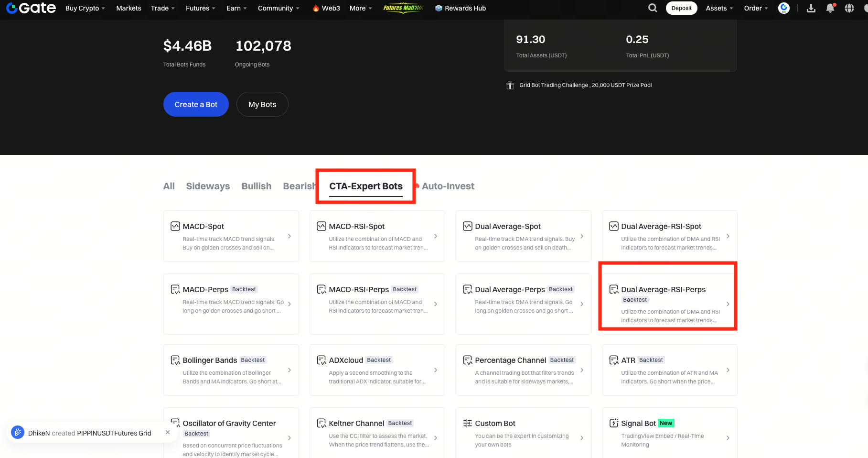Click the search magnifier icon

653,8
